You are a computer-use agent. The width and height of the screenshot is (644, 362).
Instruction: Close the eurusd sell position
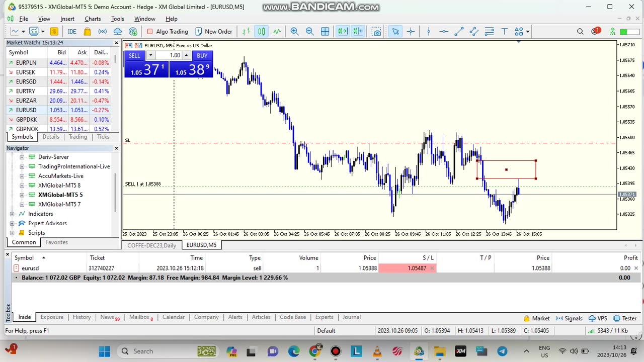[636, 268]
